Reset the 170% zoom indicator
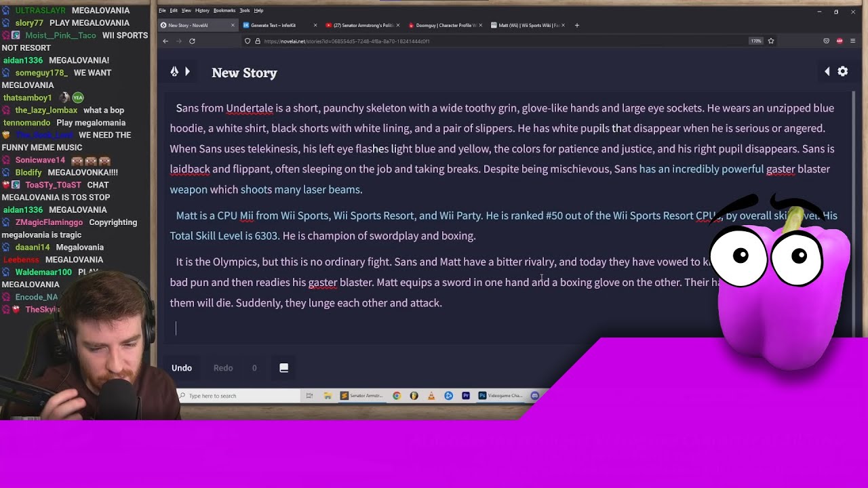Viewport: 868px width, 488px height. (x=755, y=41)
